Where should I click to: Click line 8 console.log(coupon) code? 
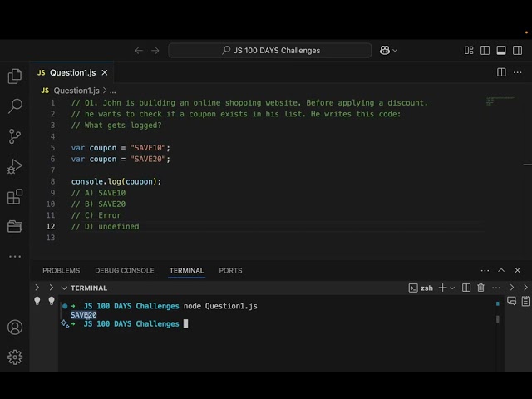pyautogui.click(x=116, y=181)
